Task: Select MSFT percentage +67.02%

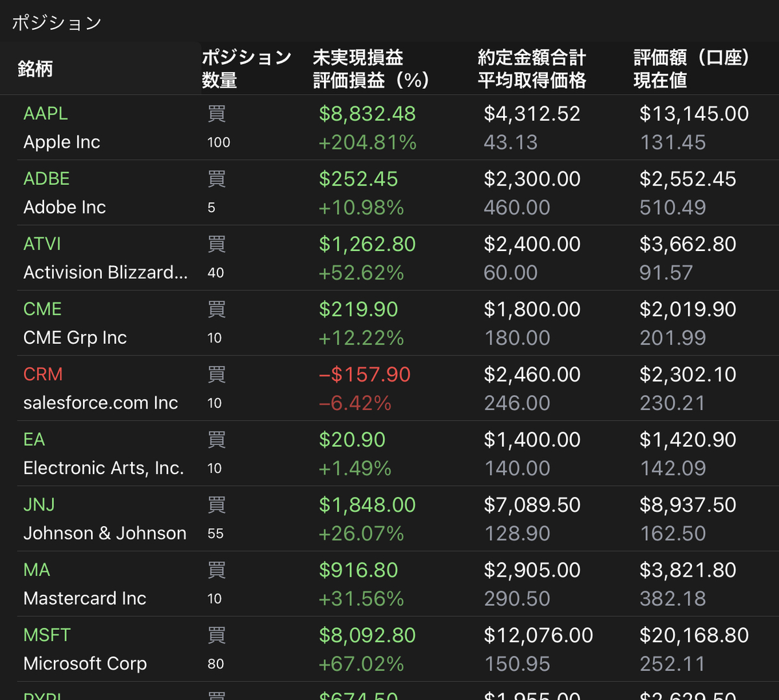Action: pyautogui.click(x=361, y=664)
